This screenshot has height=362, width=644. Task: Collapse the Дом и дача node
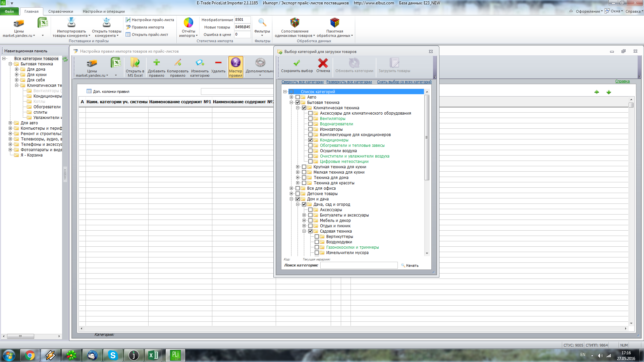[291, 199]
